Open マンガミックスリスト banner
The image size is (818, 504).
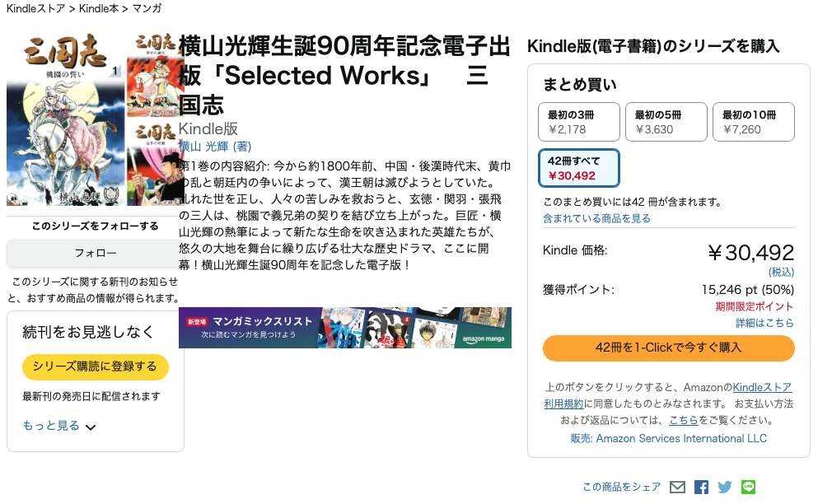pyautogui.click(x=345, y=328)
